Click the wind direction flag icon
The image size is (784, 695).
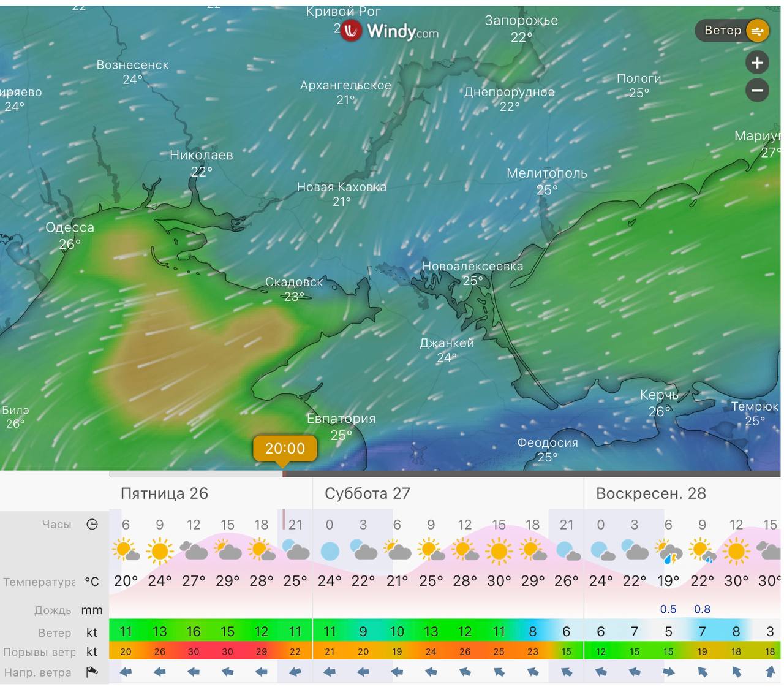coord(92,672)
